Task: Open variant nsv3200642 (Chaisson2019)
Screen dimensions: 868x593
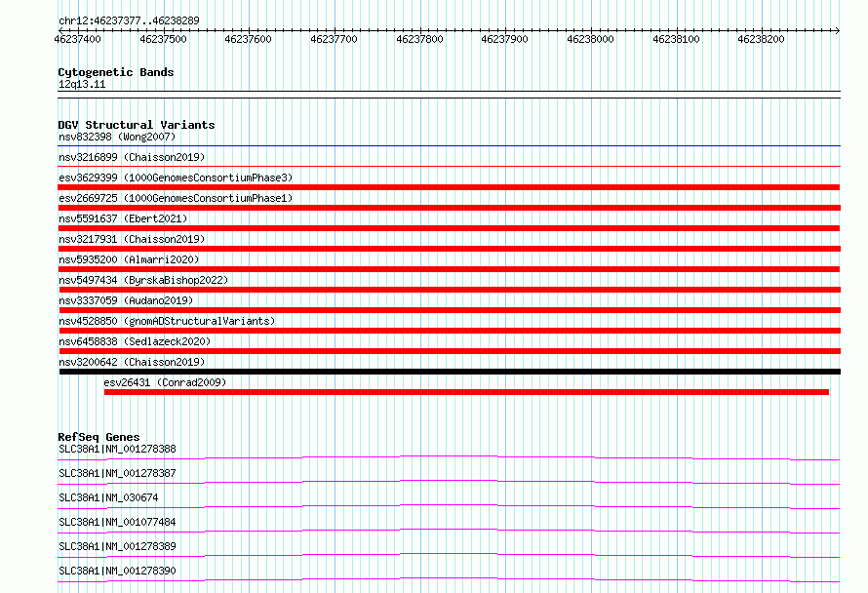Action: pyautogui.click(x=132, y=362)
